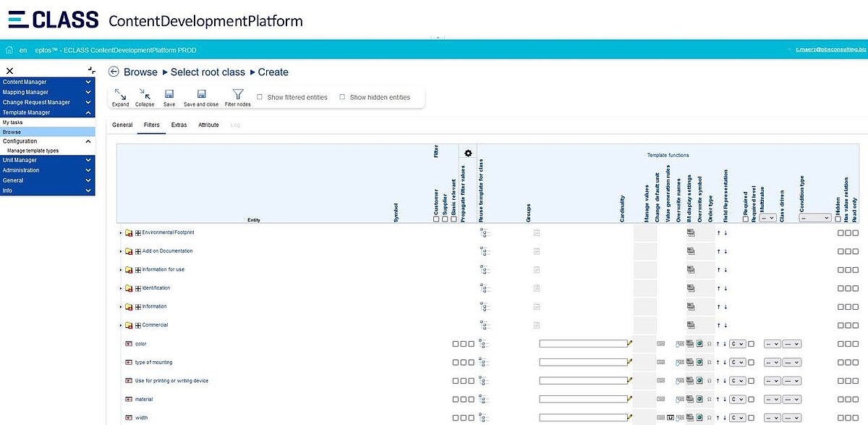Click the pencil icon in the color row
868x425 pixels.
(x=630, y=343)
